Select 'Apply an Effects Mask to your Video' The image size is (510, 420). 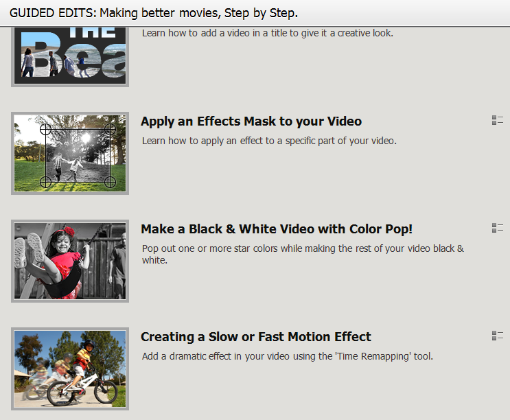point(251,121)
